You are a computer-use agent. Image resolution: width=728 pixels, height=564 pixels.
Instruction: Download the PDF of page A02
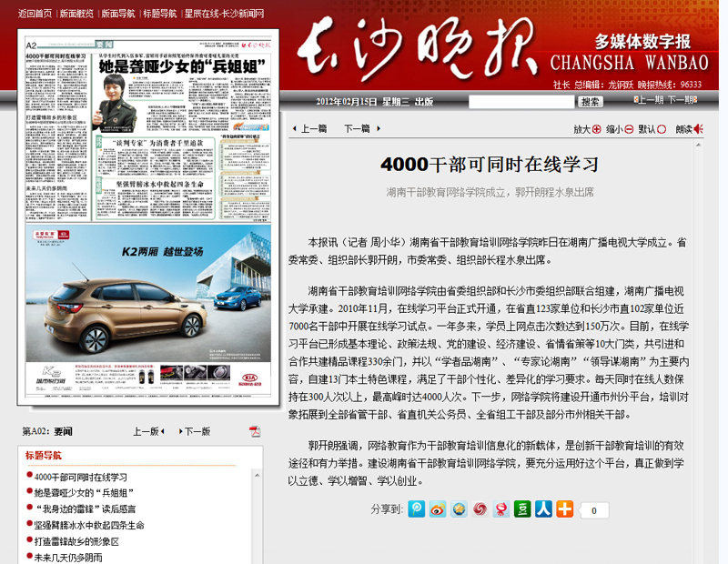pyautogui.click(x=255, y=432)
